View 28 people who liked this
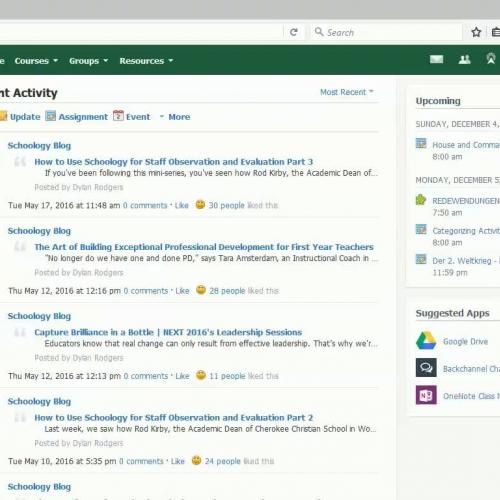Image resolution: width=500 pixels, height=500 pixels. point(227,291)
